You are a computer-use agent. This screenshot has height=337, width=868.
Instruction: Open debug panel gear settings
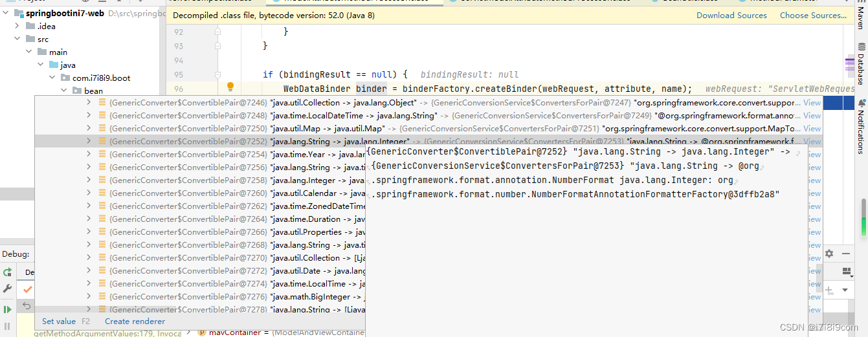point(829,254)
